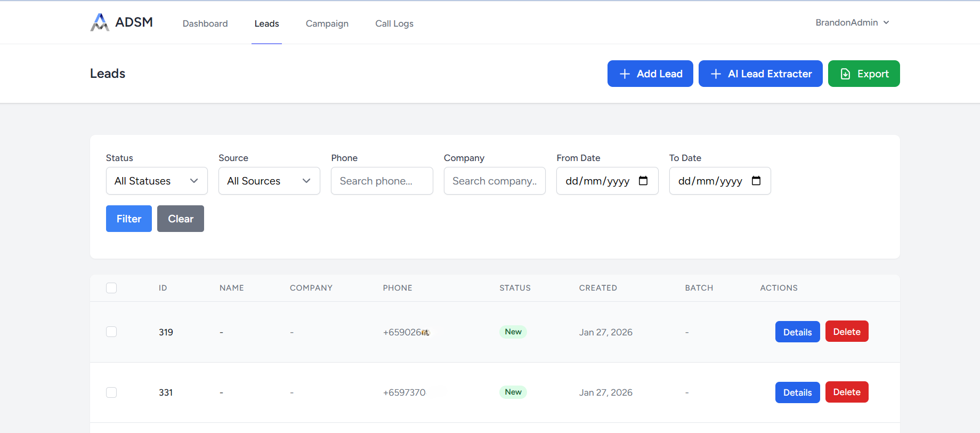Click the From Date field

(x=608, y=181)
